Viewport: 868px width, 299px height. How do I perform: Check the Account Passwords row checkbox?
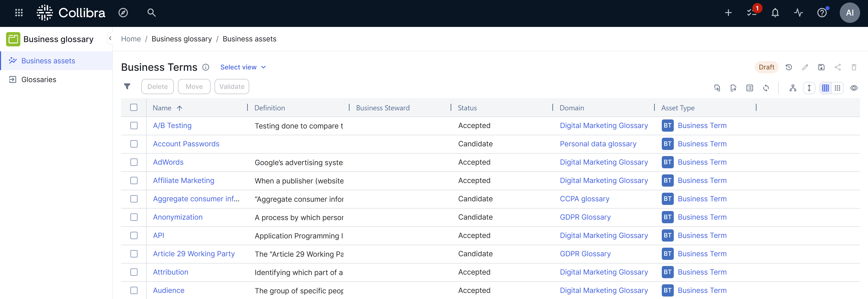[134, 144]
